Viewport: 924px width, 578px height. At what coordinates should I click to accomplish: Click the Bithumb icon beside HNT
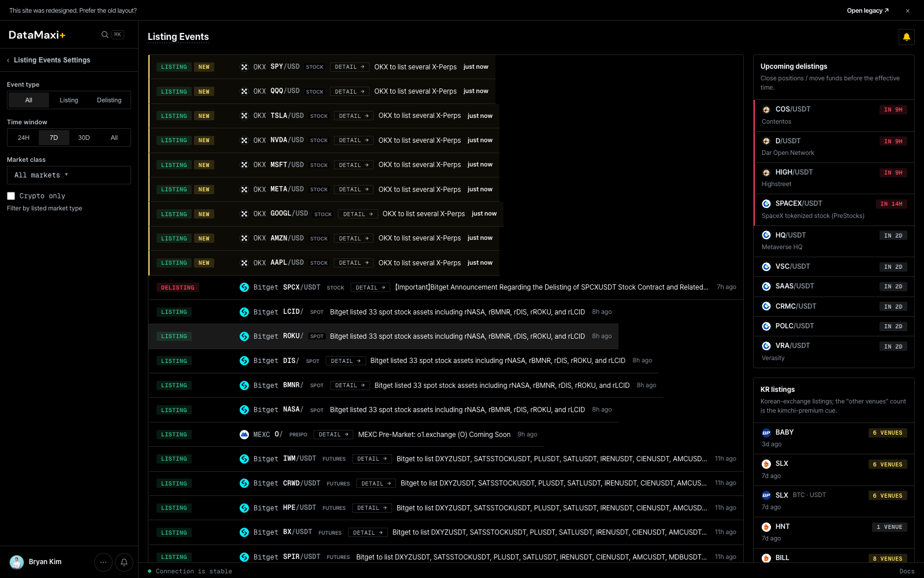(x=766, y=527)
